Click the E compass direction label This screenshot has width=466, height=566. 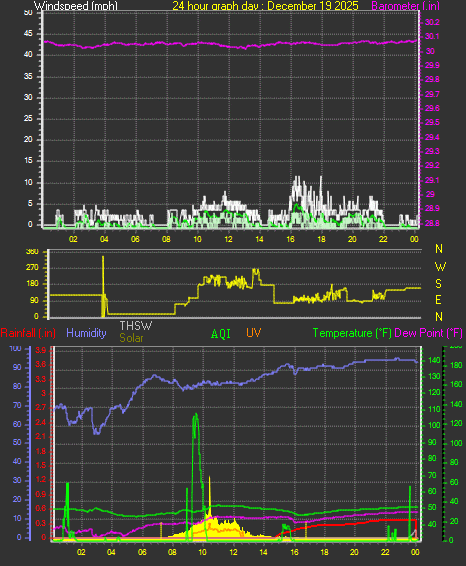[x=439, y=300]
